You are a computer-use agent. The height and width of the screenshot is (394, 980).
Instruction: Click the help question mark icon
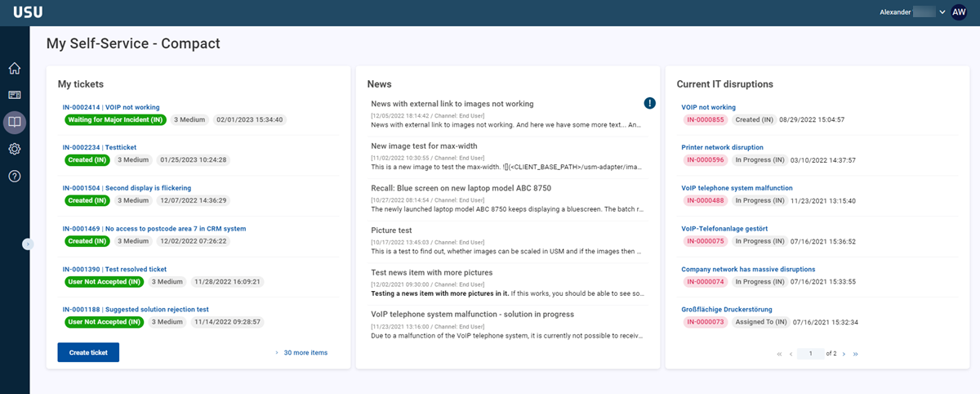[15, 176]
